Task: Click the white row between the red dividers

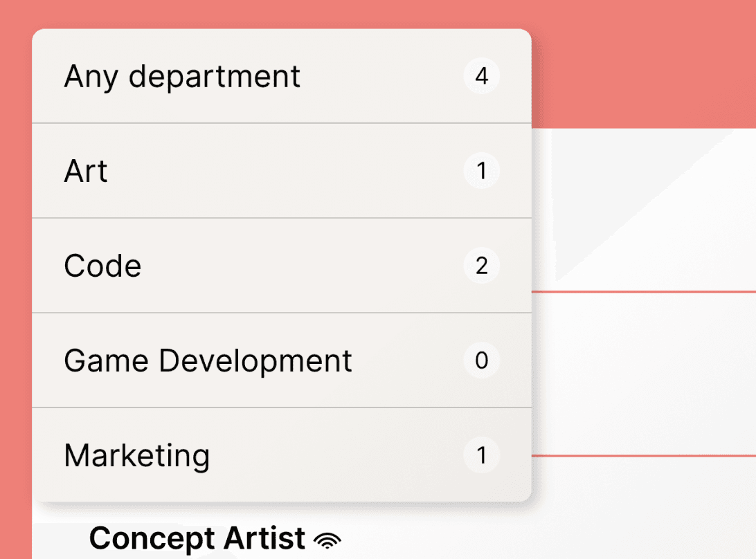Action: (x=644, y=374)
